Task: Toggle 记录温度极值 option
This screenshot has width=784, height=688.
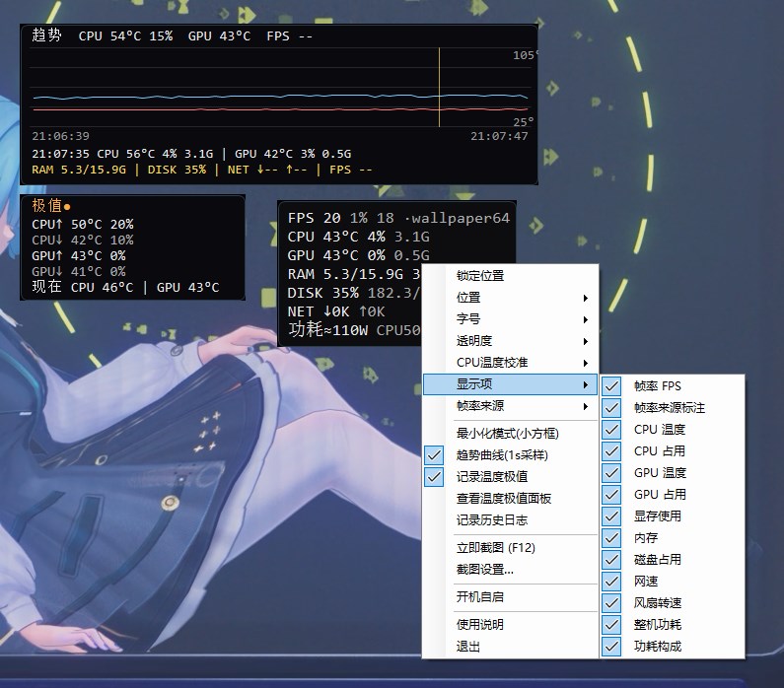Action: click(510, 477)
